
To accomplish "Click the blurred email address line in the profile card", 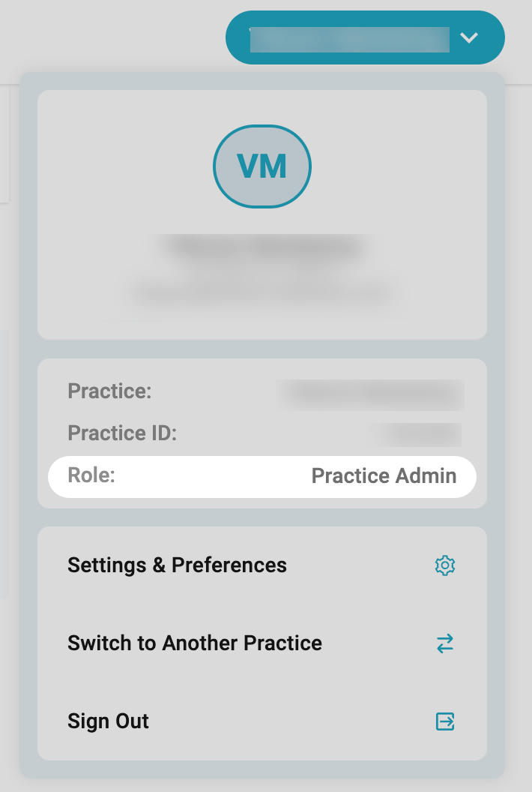I will click(x=262, y=292).
